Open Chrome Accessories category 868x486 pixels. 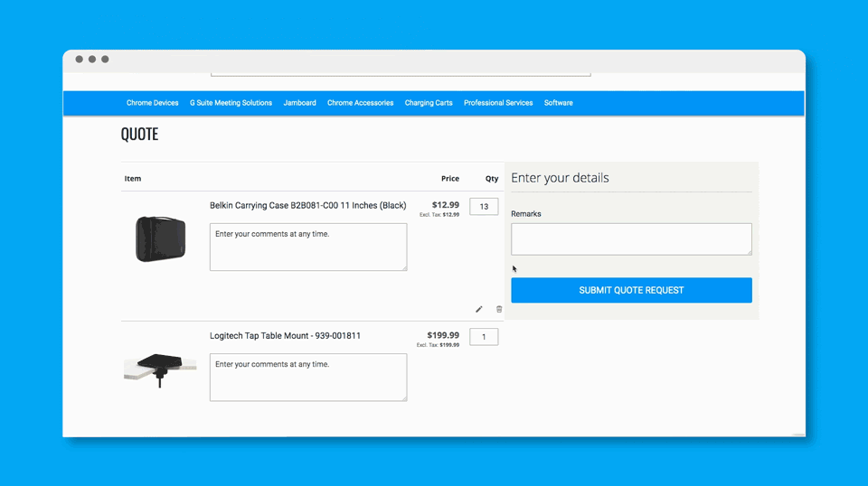tap(360, 103)
